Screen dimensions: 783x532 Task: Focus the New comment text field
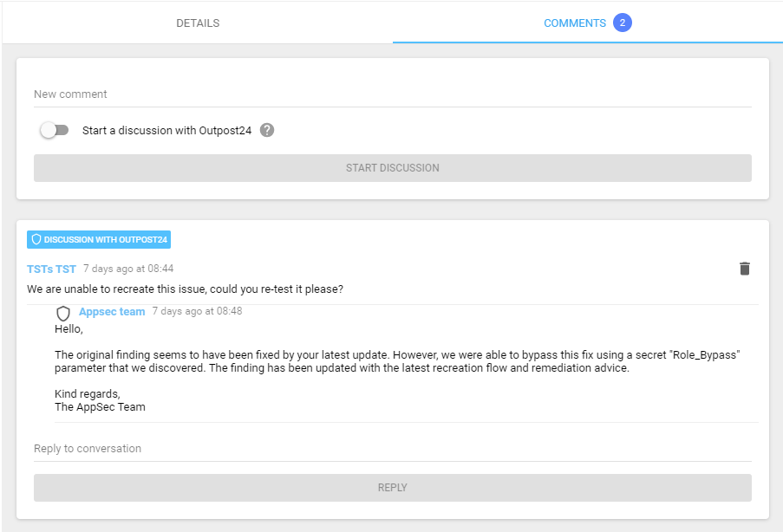point(392,94)
